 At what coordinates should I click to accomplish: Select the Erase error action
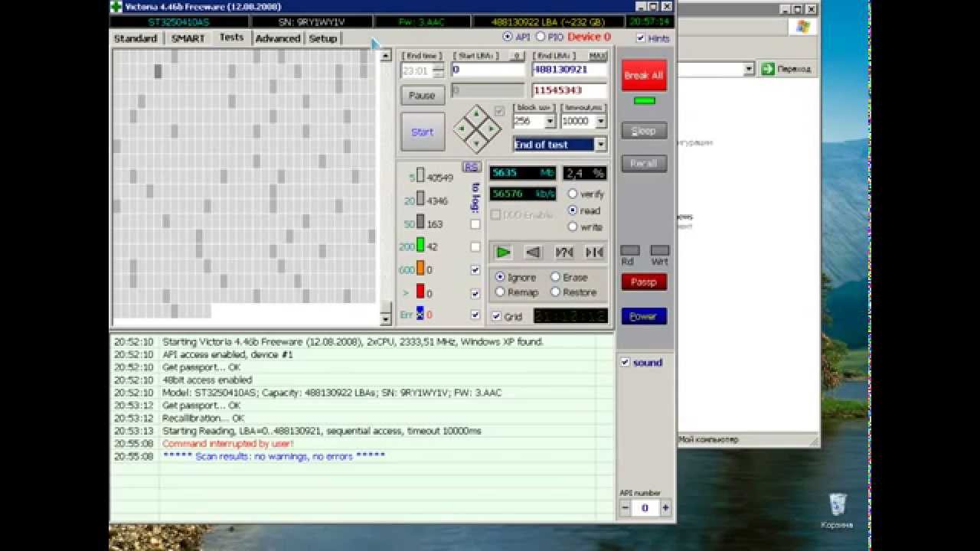pyautogui.click(x=555, y=277)
